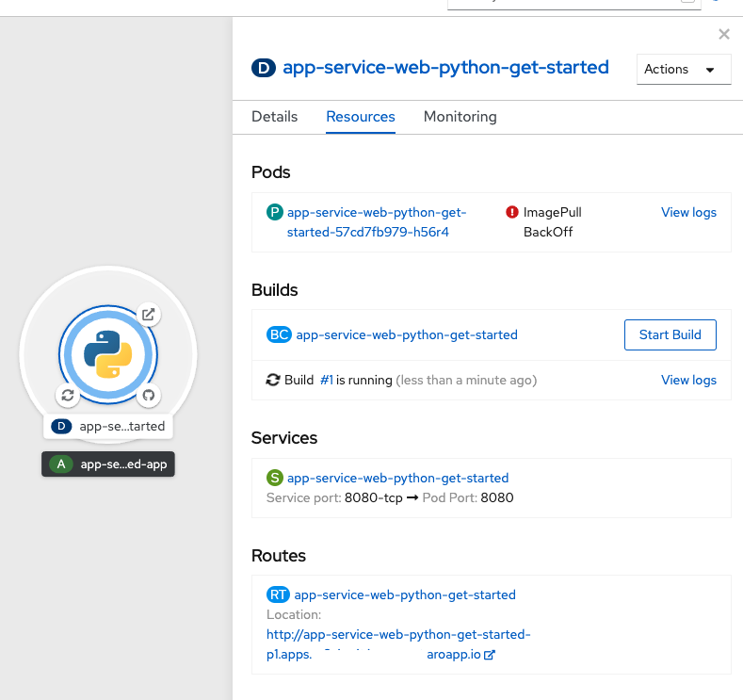743x700 pixels.
Task: Click the green A application badge
Action: coord(61,464)
